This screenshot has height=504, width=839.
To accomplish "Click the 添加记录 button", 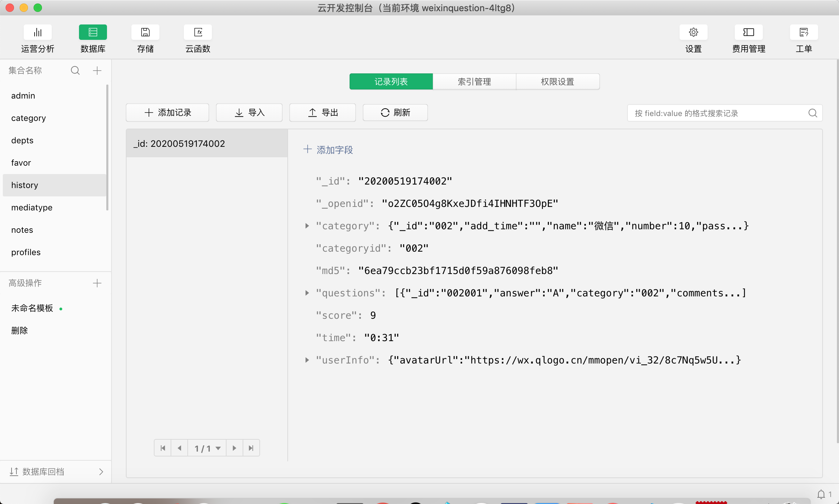I will click(167, 113).
